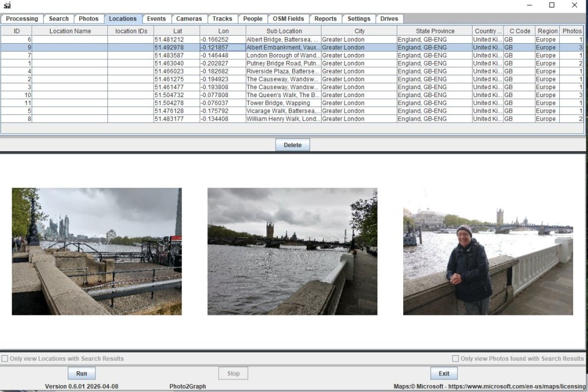The width and height of the screenshot is (588, 392).
Task: Toggle Only view Photos found with Search Results
Action: [x=455, y=359]
